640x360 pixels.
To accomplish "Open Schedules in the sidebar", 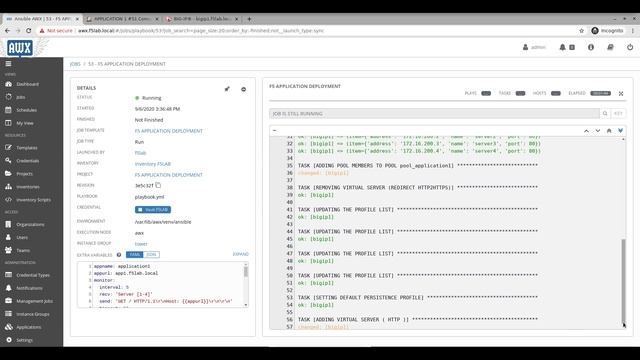I will (27, 110).
